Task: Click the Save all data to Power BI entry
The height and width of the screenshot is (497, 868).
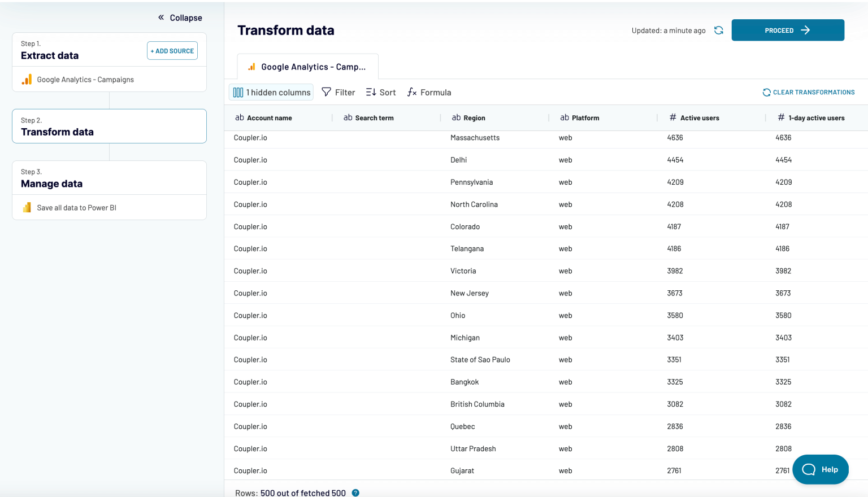Action: [76, 207]
